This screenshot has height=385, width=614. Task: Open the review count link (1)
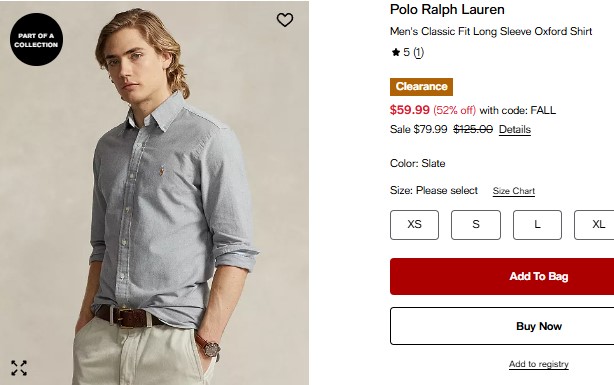(419, 52)
